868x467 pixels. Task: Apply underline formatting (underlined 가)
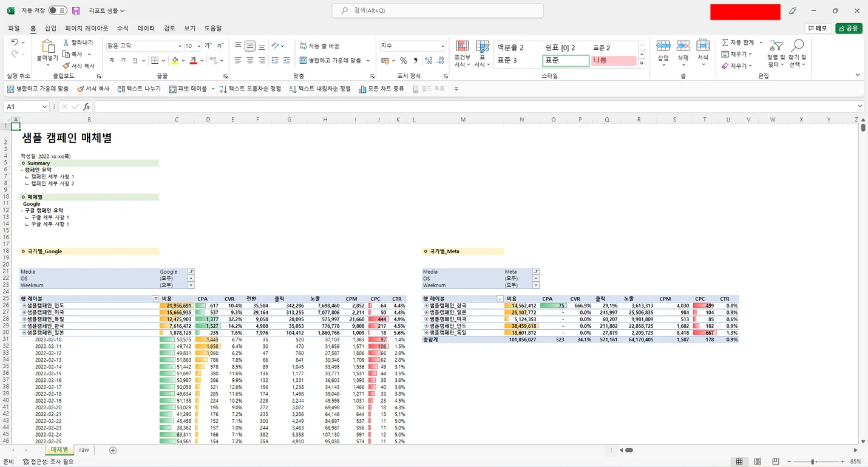(135, 60)
